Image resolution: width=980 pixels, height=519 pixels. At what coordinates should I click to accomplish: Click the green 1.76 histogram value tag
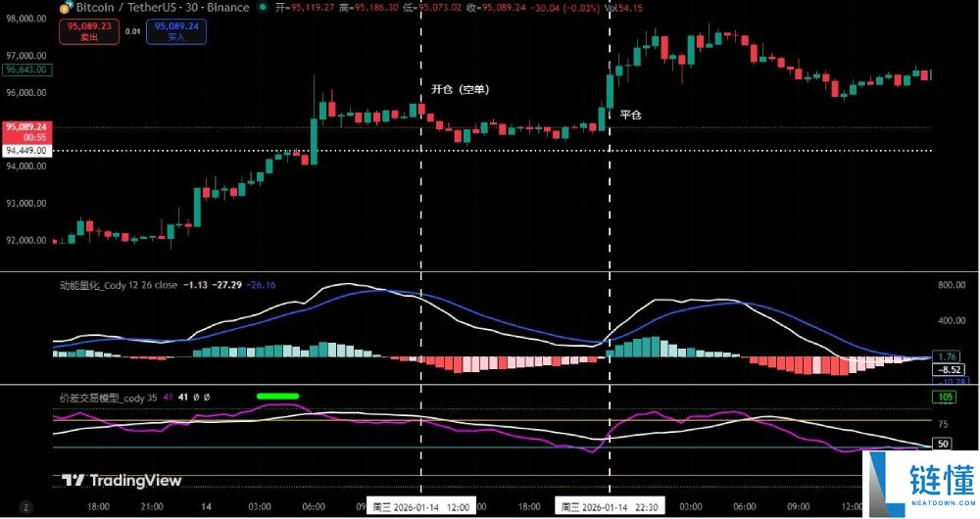point(947,356)
